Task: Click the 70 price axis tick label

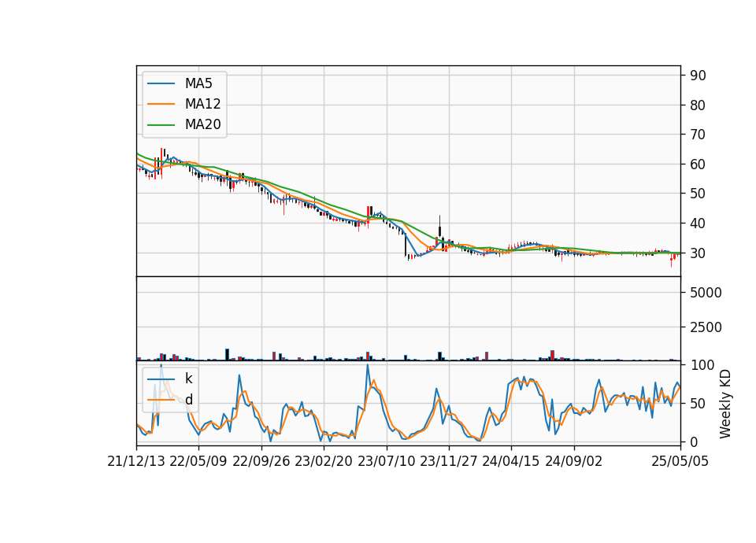Action: point(698,135)
